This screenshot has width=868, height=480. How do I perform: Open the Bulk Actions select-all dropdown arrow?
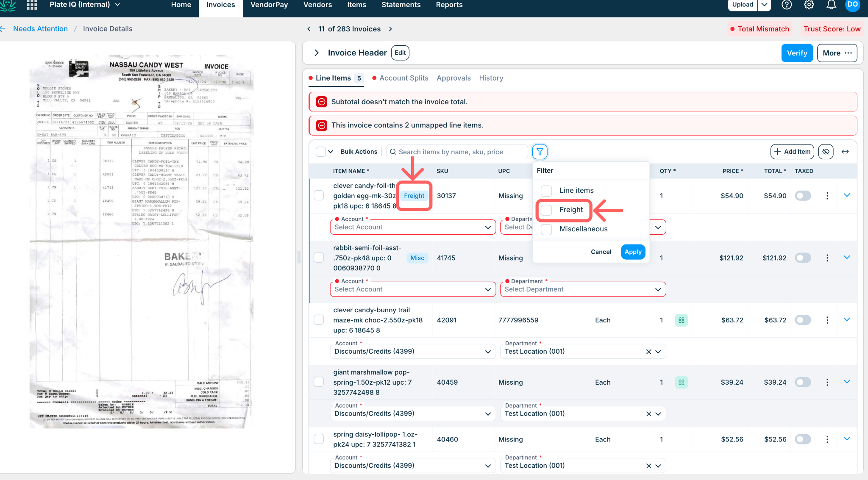click(331, 152)
